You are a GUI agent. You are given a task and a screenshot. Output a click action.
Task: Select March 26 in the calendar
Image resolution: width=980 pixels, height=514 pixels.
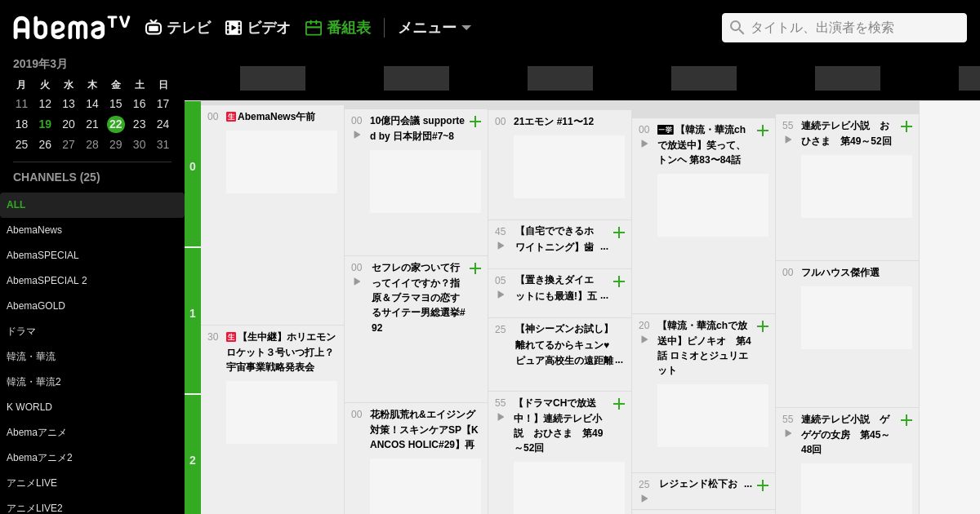point(45,144)
